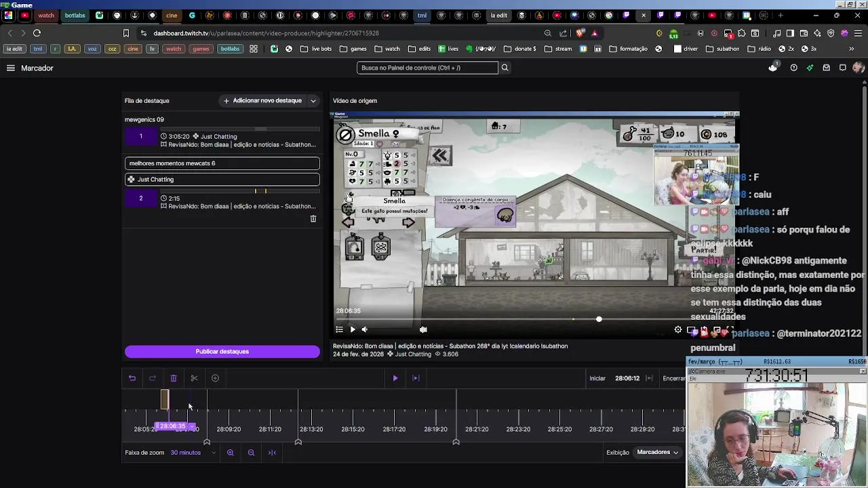Select highlight row 1 with 3:05:20
The image size is (868, 488).
222,140
